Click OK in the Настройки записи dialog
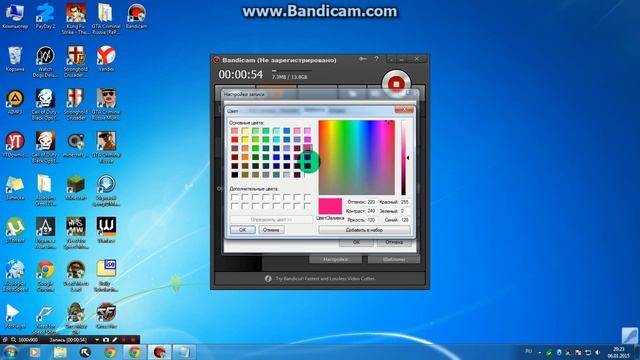The width and height of the screenshot is (640, 360). pos(356,242)
